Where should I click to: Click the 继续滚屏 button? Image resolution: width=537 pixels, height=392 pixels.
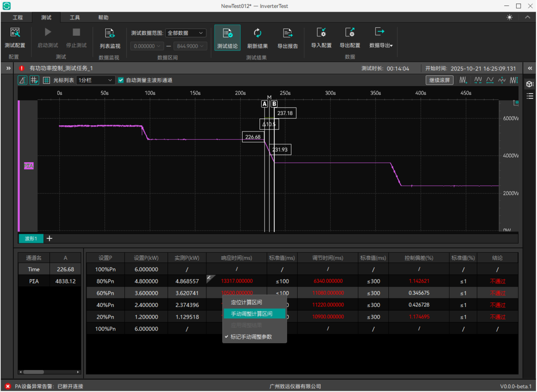pos(439,80)
